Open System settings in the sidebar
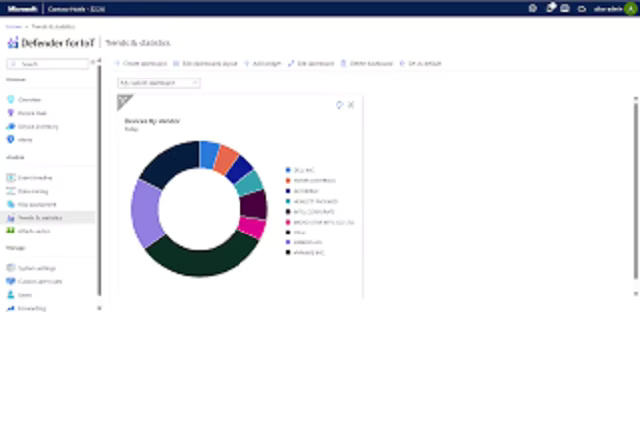640x431 pixels. (x=31, y=268)
